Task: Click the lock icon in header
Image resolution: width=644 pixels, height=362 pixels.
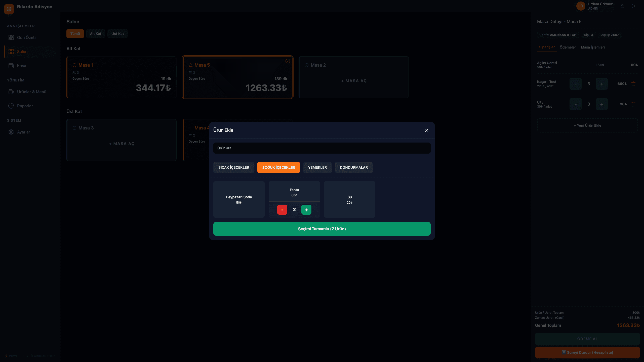Action: pyautogui.click(x=622, y=6)
